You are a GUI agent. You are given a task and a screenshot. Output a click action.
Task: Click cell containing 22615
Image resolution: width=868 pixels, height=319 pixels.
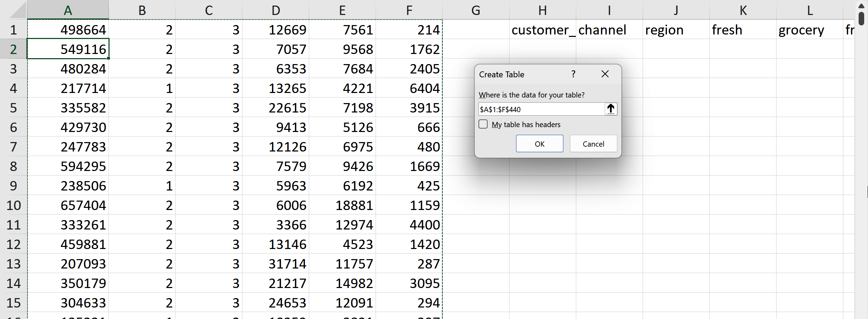click(x=275, y=108)
